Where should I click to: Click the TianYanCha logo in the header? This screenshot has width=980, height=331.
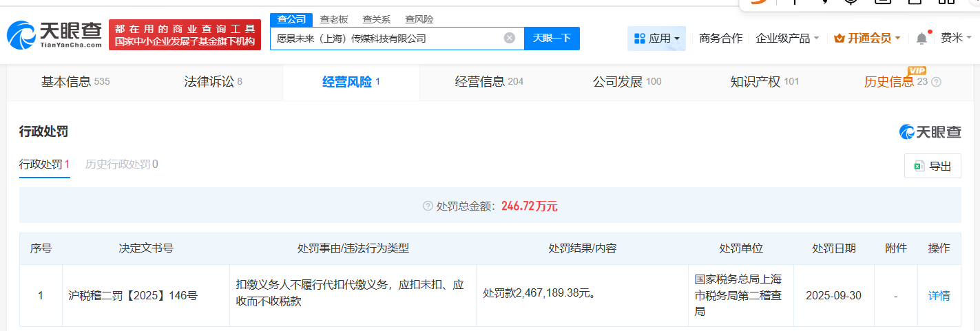[54, 35]
